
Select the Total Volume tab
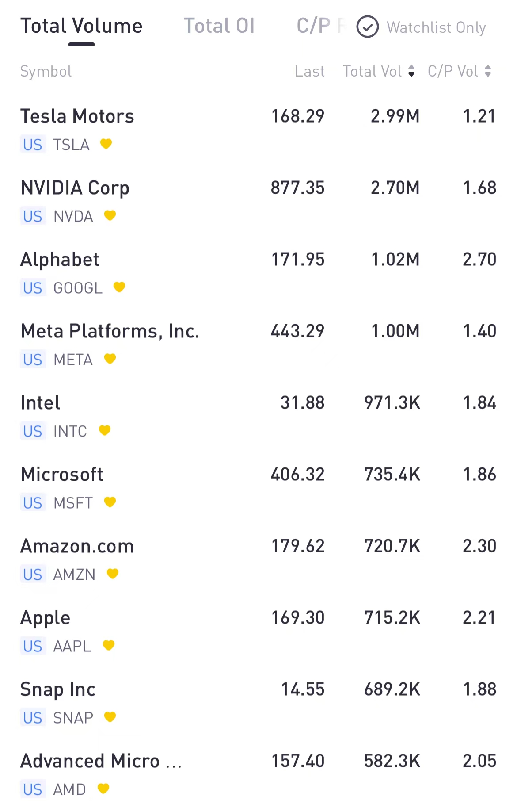[x=81, y=26]
